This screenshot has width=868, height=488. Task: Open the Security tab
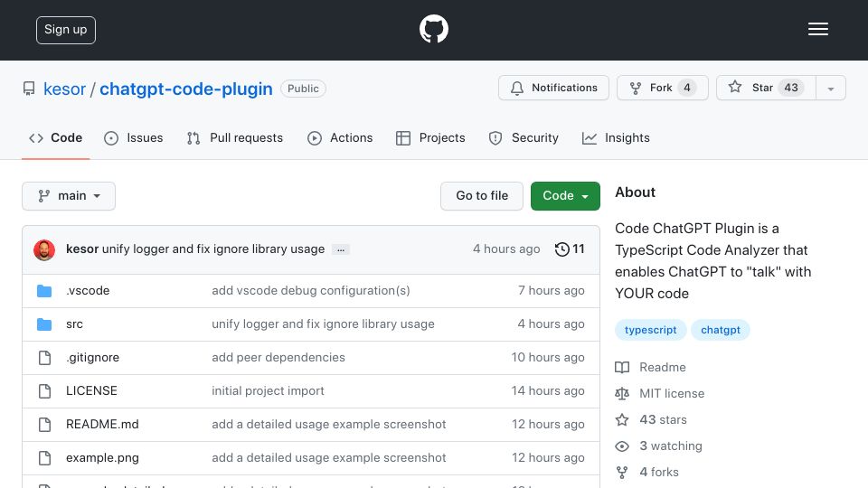[x=524, y=137]
